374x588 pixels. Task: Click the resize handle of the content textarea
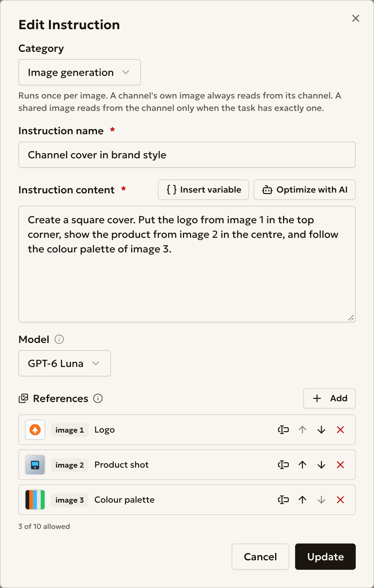351,318
